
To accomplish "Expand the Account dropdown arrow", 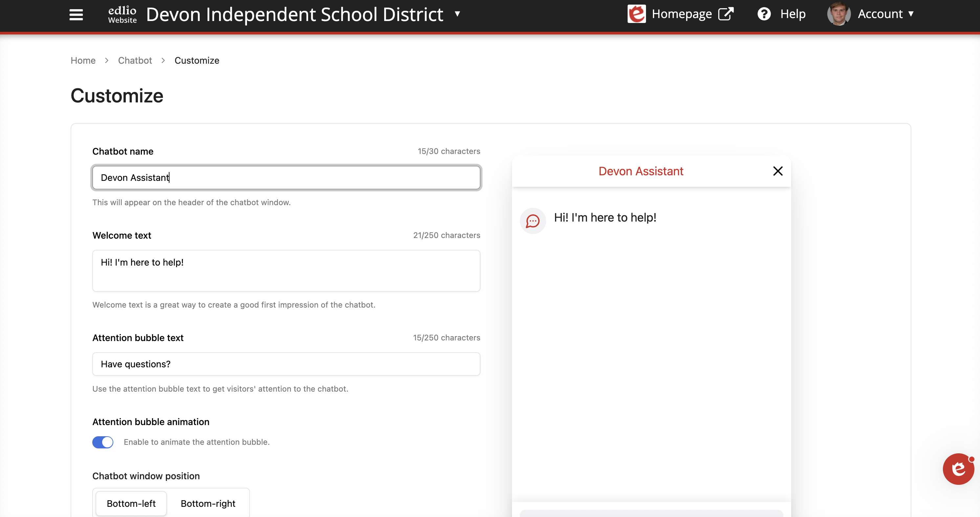I will click(x=911, y=14).
